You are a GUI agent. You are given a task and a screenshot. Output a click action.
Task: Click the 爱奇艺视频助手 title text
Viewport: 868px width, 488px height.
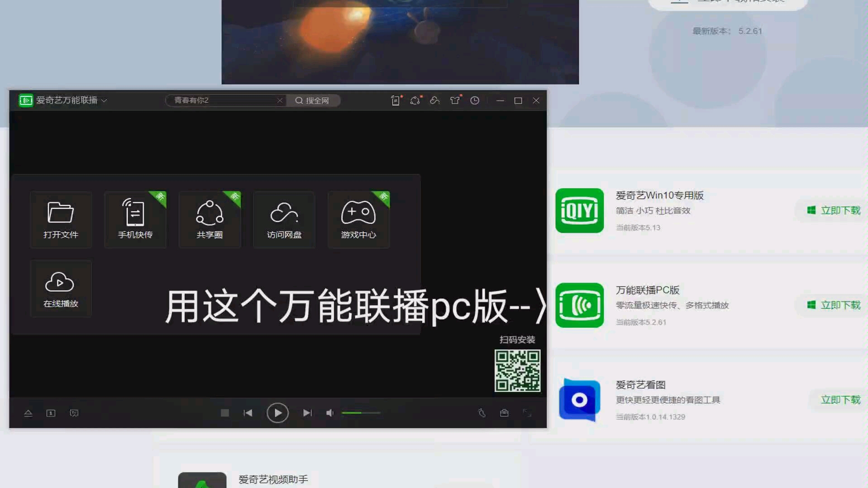point(273,479)
